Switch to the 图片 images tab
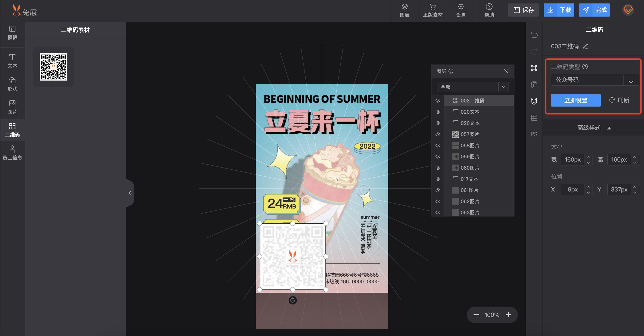This screenshot has width=644, height=336. point(12,107)
